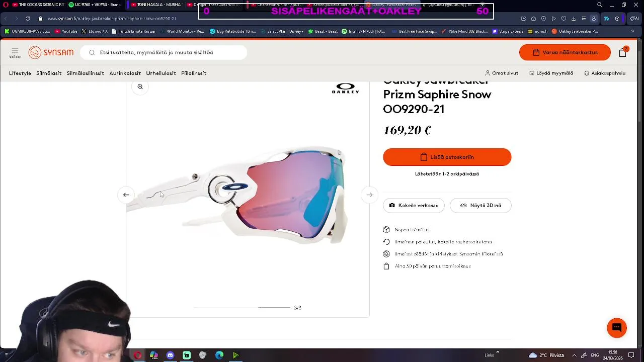Try glasses with Kokeile verkossa
Screen dimensions: 644x362
414,205
